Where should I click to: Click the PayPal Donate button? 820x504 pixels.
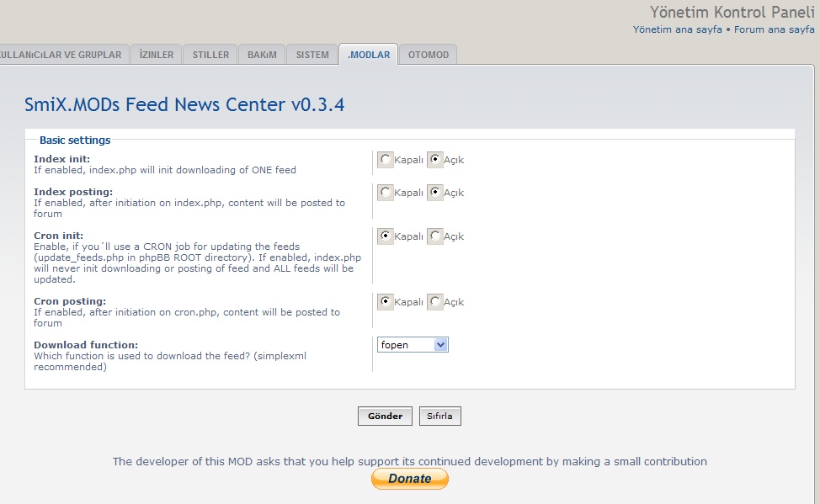[410, 479]
